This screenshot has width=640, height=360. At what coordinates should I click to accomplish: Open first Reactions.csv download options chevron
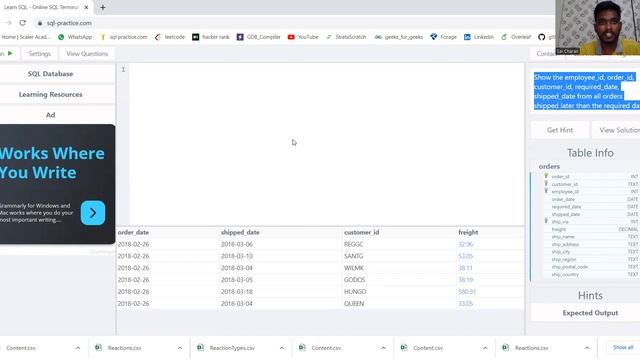click(180, 348)
